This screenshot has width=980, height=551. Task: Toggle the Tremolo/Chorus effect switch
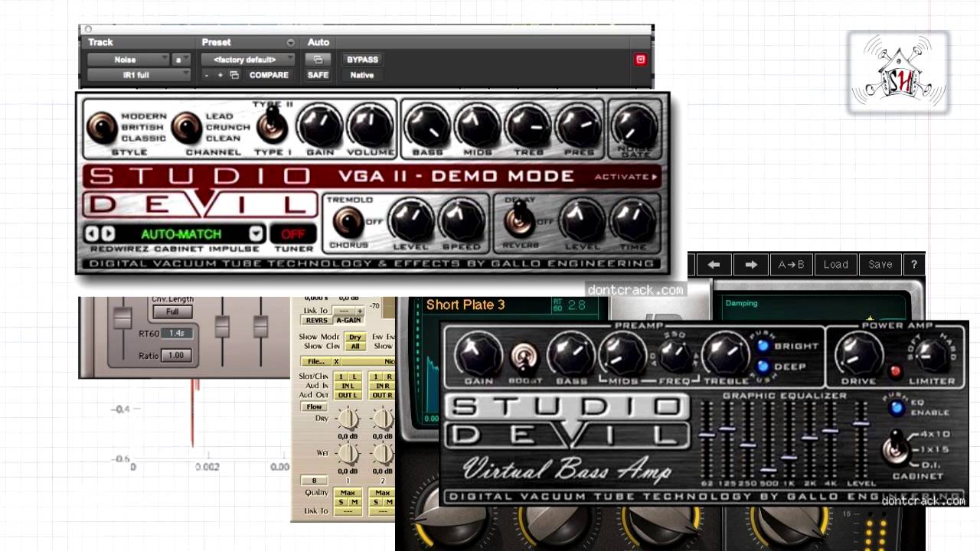(x=348, y=222)
